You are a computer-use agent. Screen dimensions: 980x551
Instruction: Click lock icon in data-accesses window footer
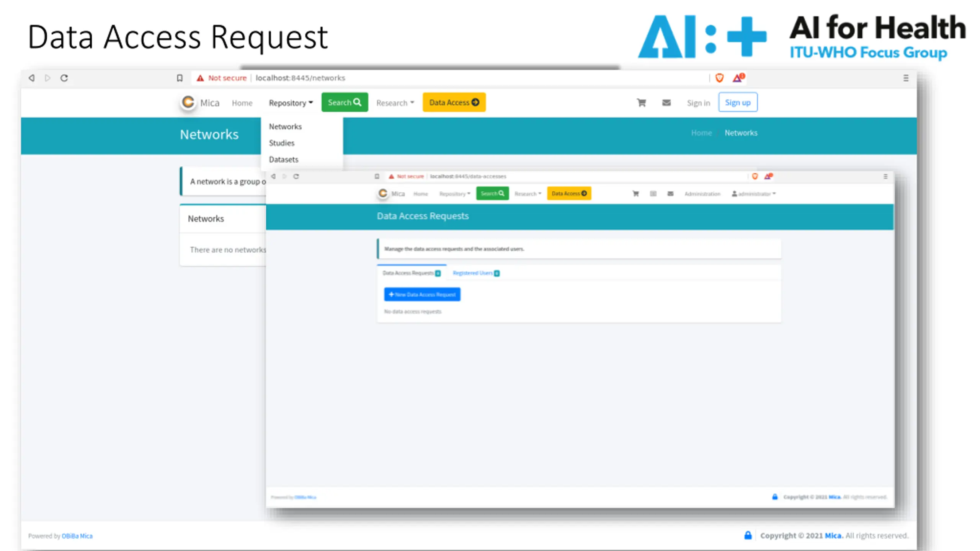[775, 497]
